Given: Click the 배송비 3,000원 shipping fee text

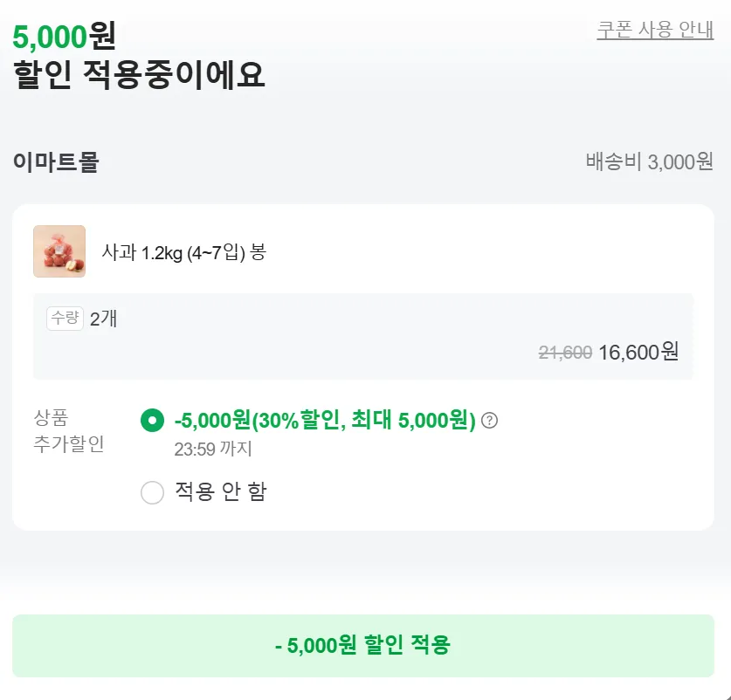Looking at the screenshot, I should coord(649,162).
